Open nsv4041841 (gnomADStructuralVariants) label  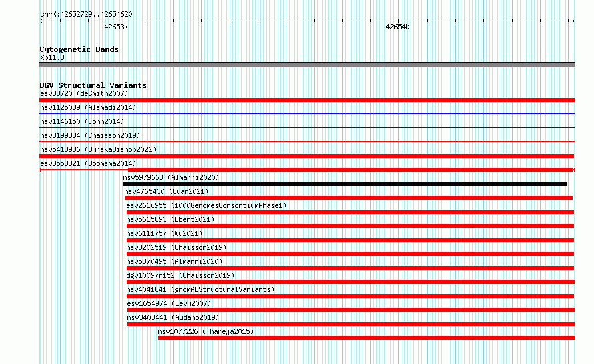pyautogui.click(x=201, y=289)
